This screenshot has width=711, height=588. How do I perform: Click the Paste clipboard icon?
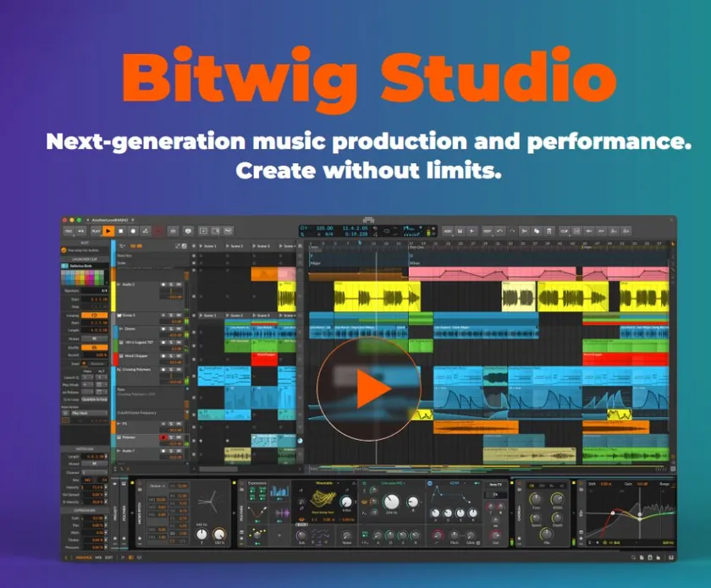pos(548,231)
